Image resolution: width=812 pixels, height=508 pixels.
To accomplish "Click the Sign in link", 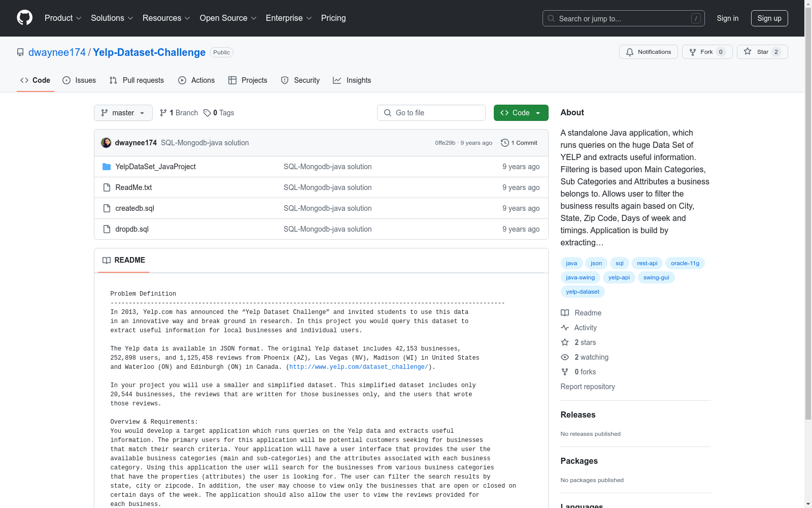I will point(728,18).
